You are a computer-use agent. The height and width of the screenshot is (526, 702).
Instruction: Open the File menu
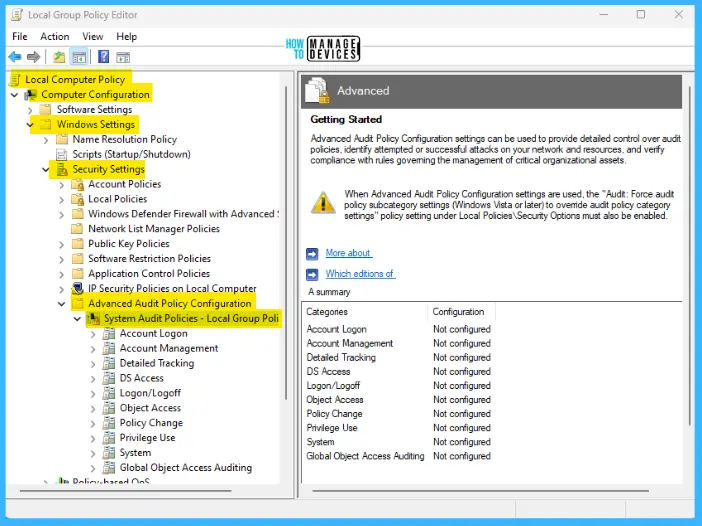(20, 36)
